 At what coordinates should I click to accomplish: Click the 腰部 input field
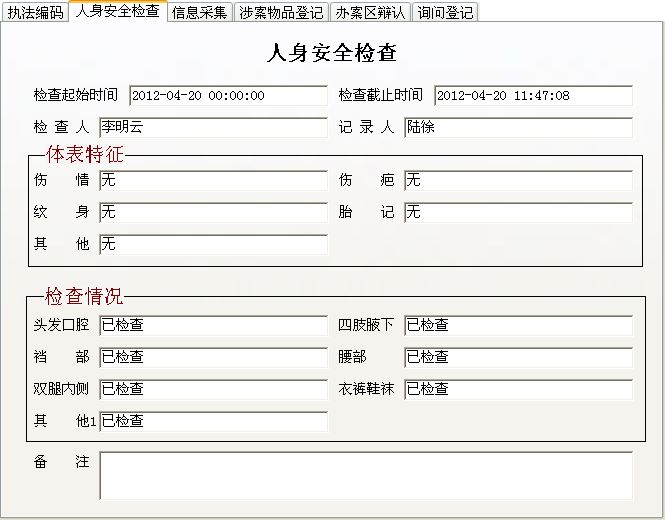(518, 357)
